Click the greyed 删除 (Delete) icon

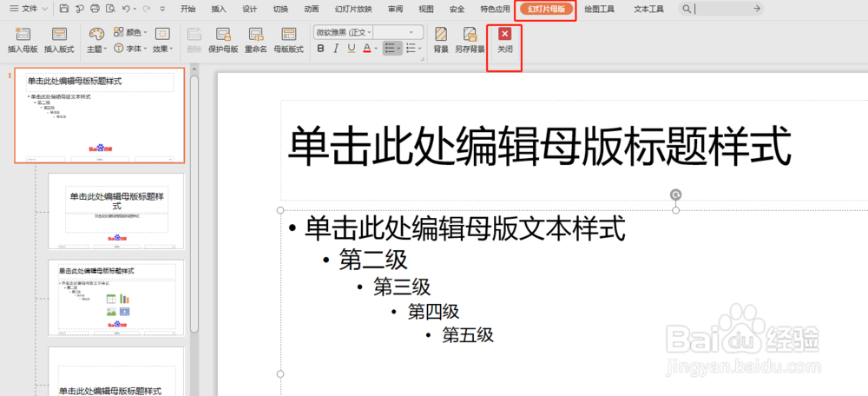click(194, 35)
